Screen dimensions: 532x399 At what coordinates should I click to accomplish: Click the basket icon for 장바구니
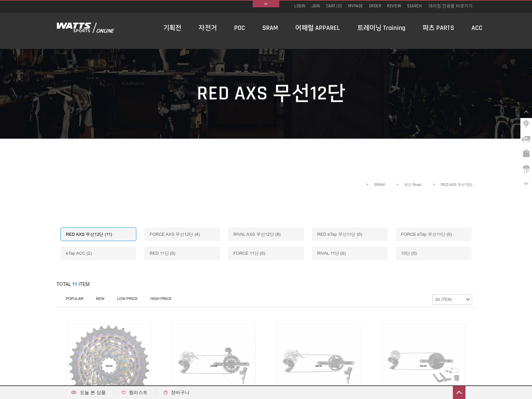click(x=166, y=393)
